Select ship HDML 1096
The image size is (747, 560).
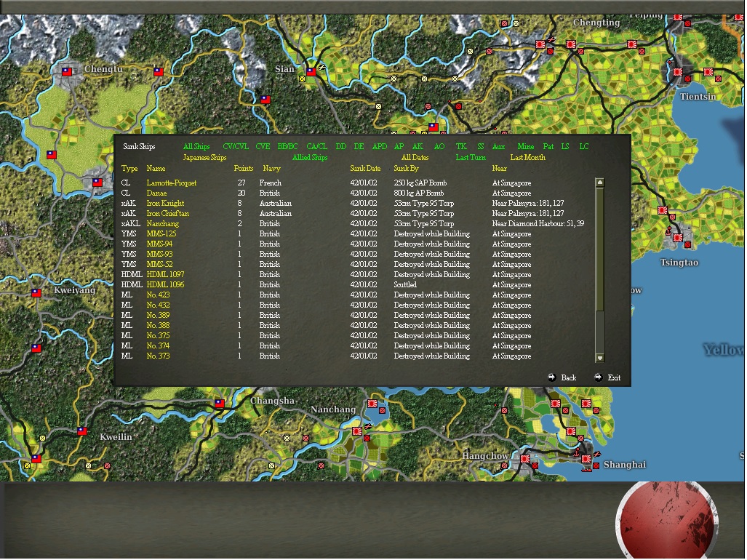[x=165, y=285]
